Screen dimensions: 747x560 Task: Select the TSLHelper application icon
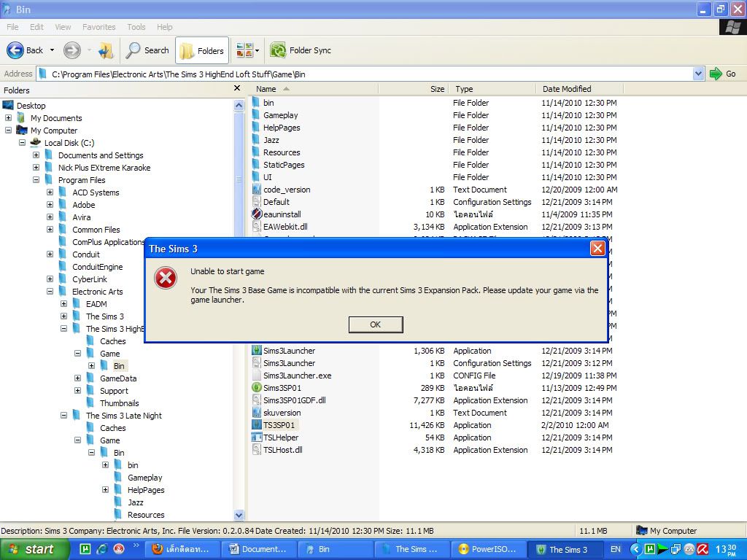(x=256, y=437)
